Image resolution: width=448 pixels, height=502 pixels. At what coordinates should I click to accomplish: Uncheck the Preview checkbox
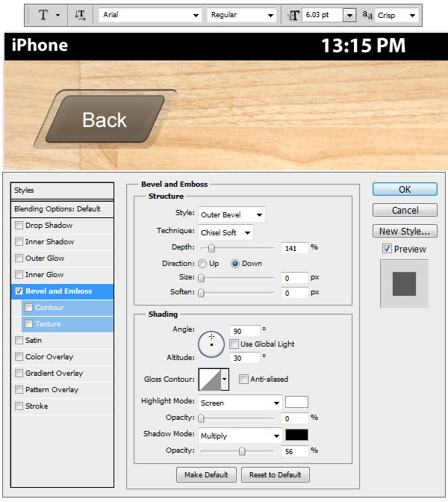pyautogui.click(x=387, y=249)
